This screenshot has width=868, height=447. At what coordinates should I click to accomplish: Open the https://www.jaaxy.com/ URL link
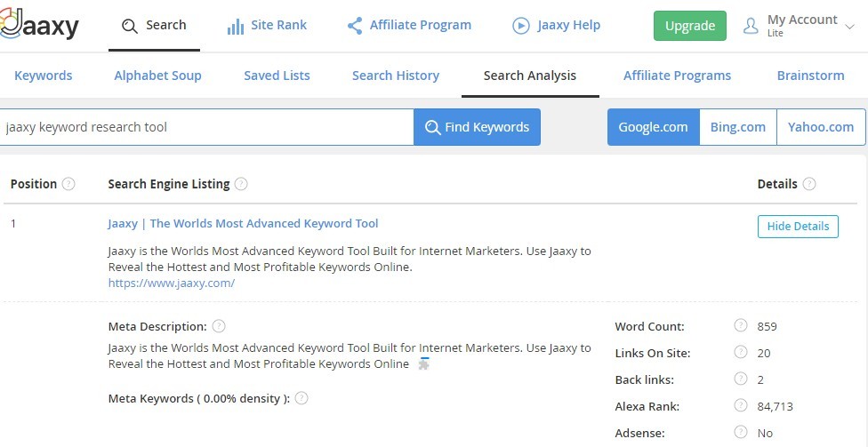coord(172,283)
